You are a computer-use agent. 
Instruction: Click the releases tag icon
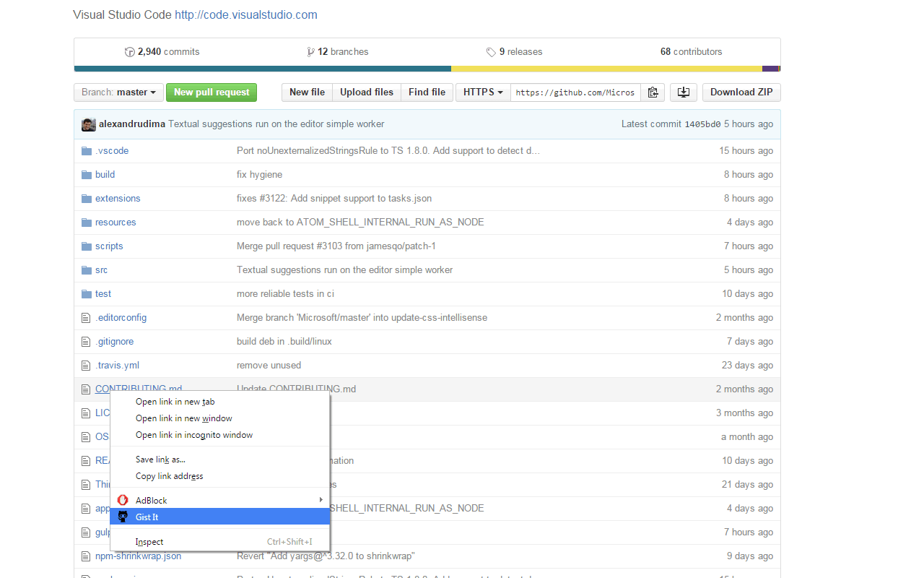click(x=491, y=52)
